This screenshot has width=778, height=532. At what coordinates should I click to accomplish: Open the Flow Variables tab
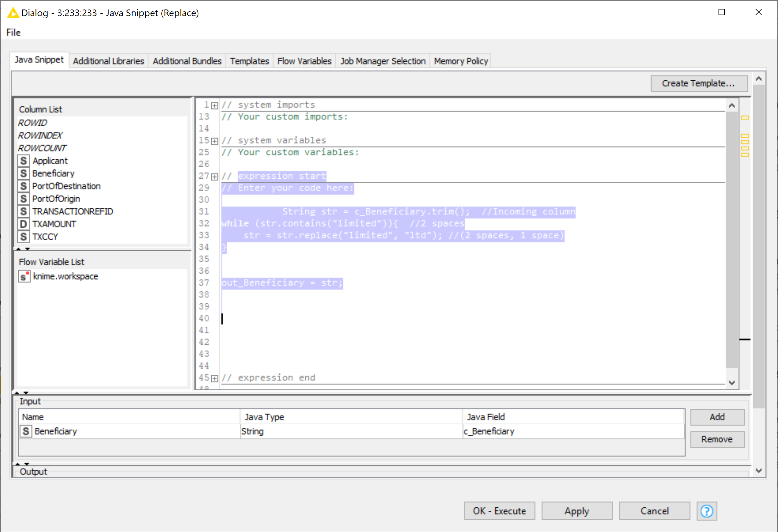[304, 61]
